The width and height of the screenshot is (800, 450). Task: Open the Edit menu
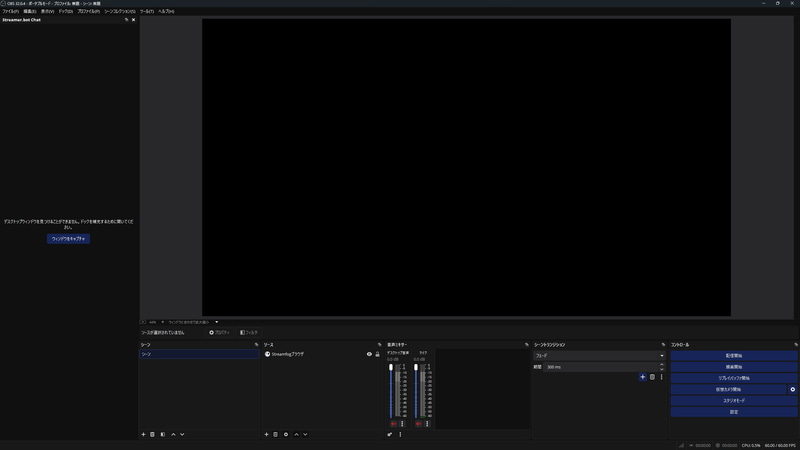pyautogui.click(x=30, y=11)
